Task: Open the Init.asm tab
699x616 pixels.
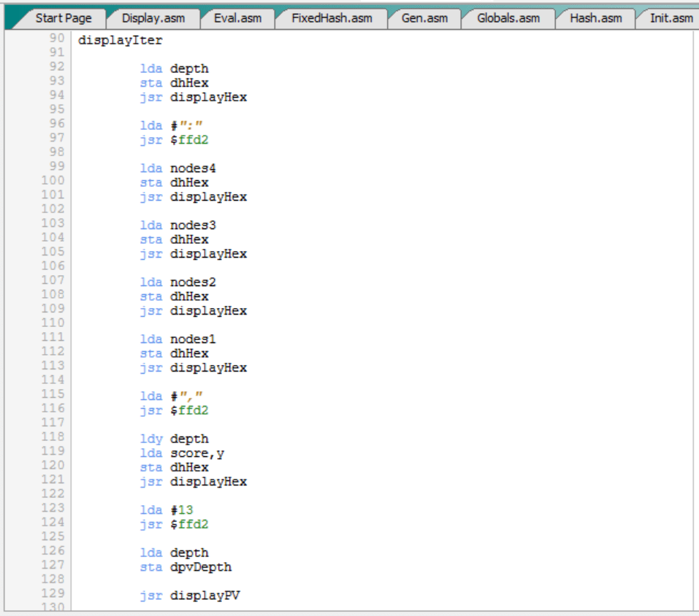Action: [671, 18]
